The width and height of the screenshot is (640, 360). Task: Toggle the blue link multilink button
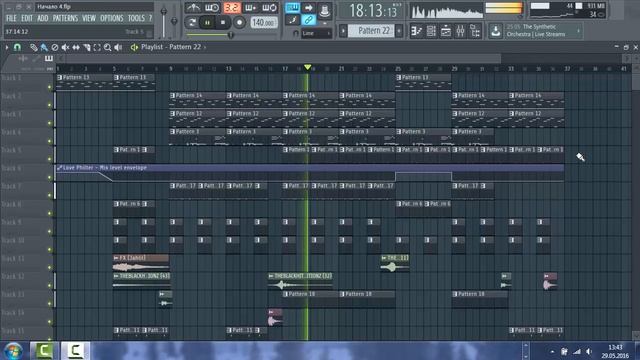308,20
